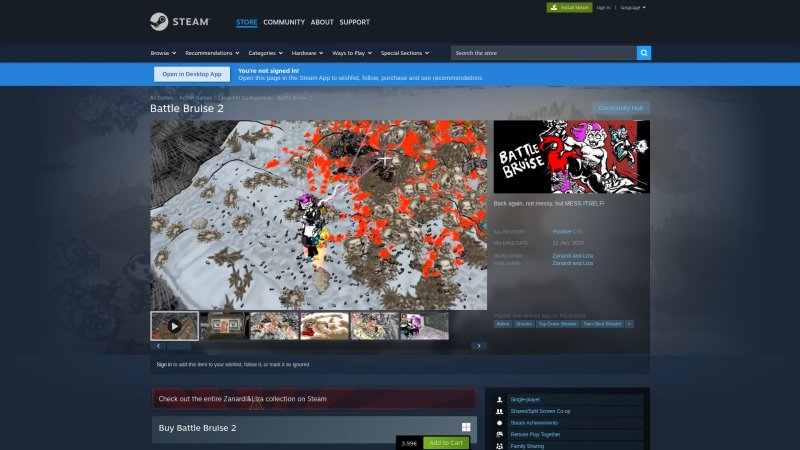The height and width of the screenshot is (450, 800).
Task: Expand the language selector dropdown
Action: coord(633,7)
